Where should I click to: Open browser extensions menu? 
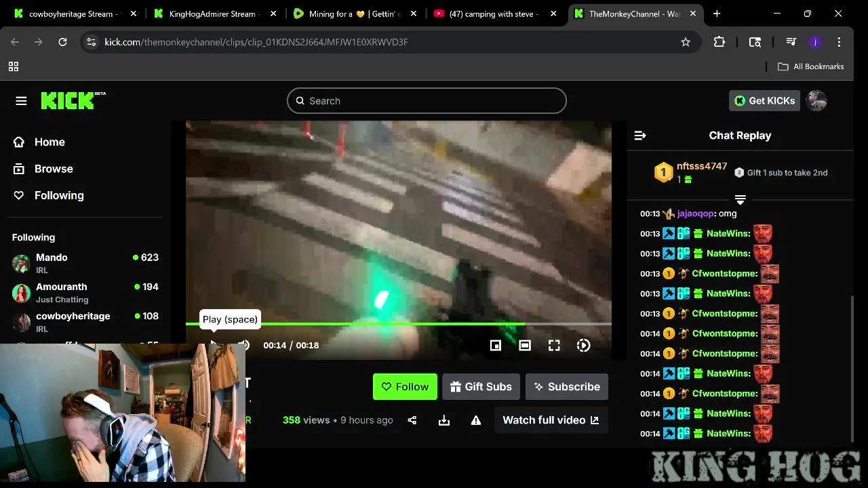[719, 42]
